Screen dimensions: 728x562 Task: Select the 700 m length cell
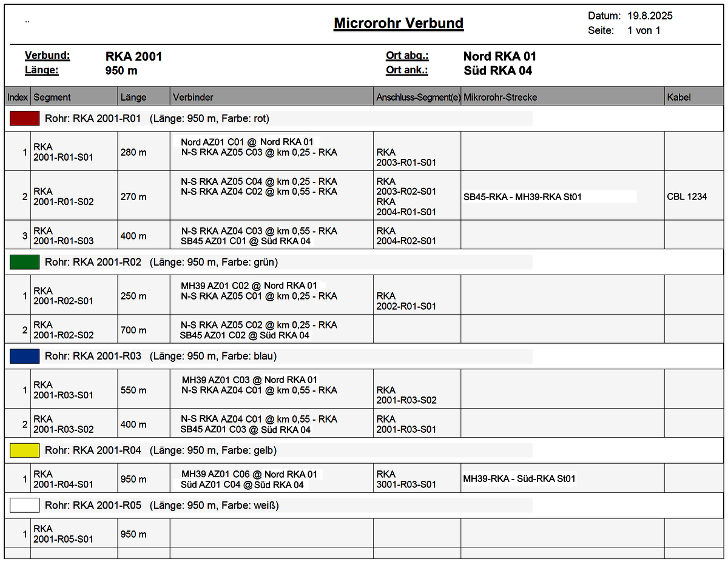[133, 330]
